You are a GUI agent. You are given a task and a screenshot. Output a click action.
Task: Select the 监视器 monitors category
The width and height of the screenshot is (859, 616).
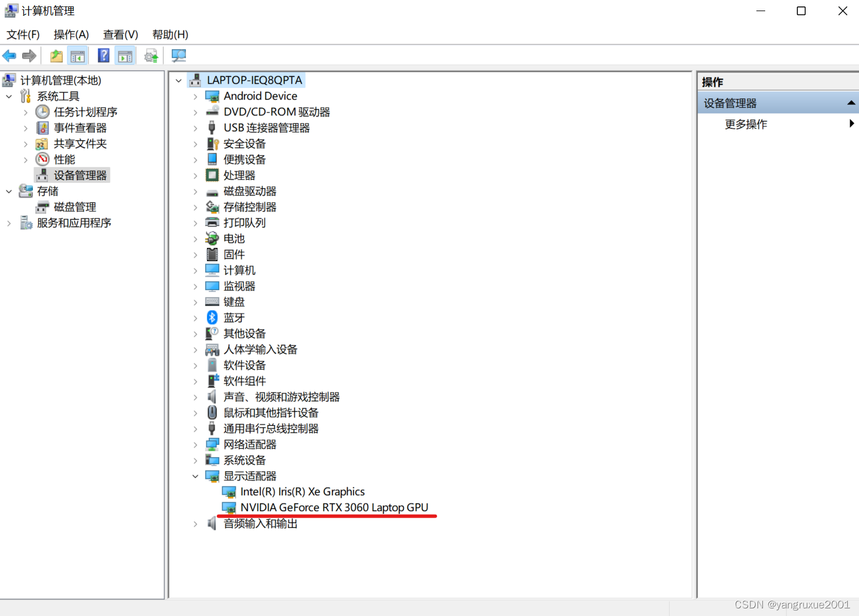[239, 286]
